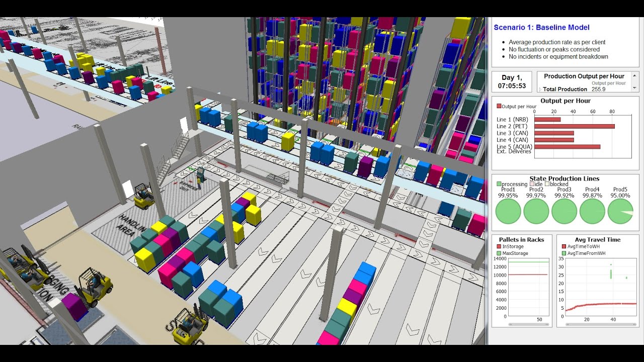Click the Day 1 simulation clock

point(512,81)
